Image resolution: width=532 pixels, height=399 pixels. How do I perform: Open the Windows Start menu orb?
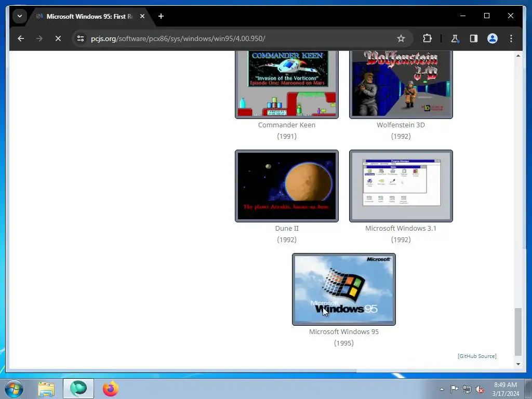pos(14,389)
